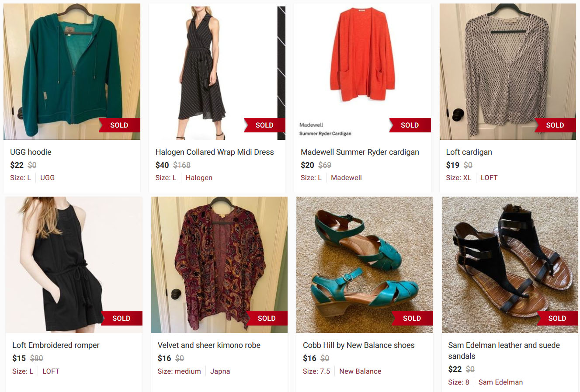Image resolution: width=580 pixels, height=392 pixels.
Task: Open the Halogen wrap midi dress photo
Action: coord(217,72)
